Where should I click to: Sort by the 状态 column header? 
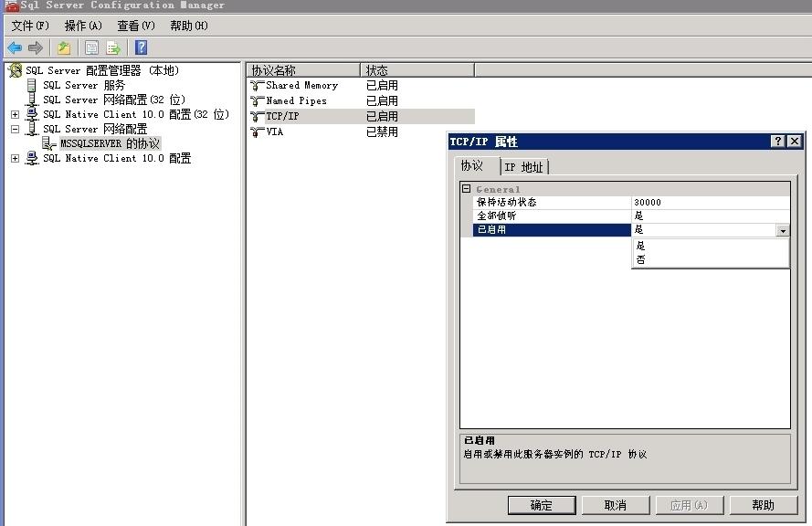point(417,70)
